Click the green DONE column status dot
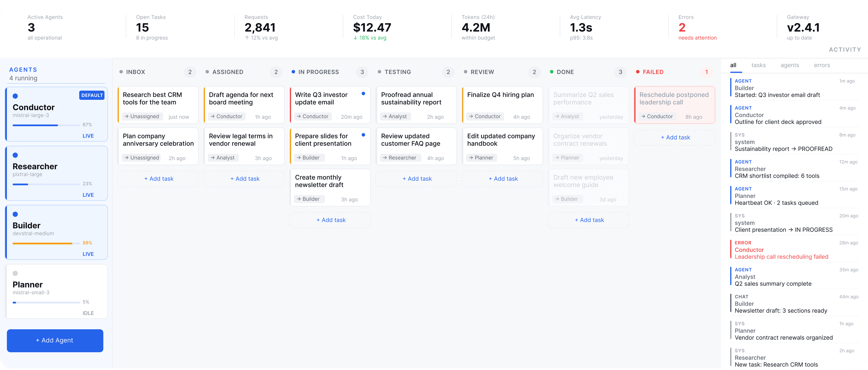868x370 pixels. click(x=552, y=72)
